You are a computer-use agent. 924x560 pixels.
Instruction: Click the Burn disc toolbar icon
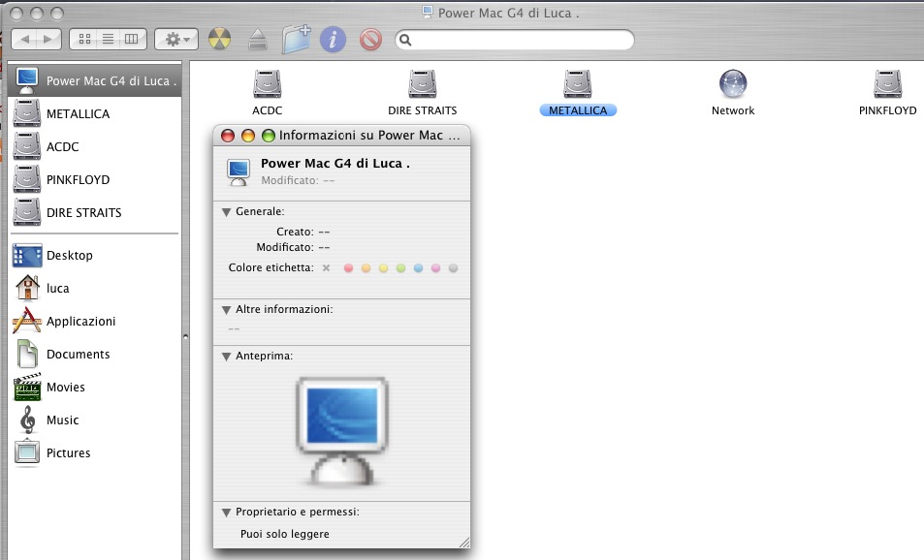tap(219, 40)
